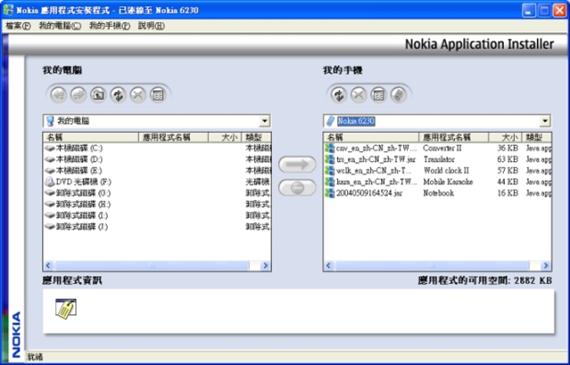Click the Notebook application name
This screenshot has width=570, height=365.
[438, 193]
